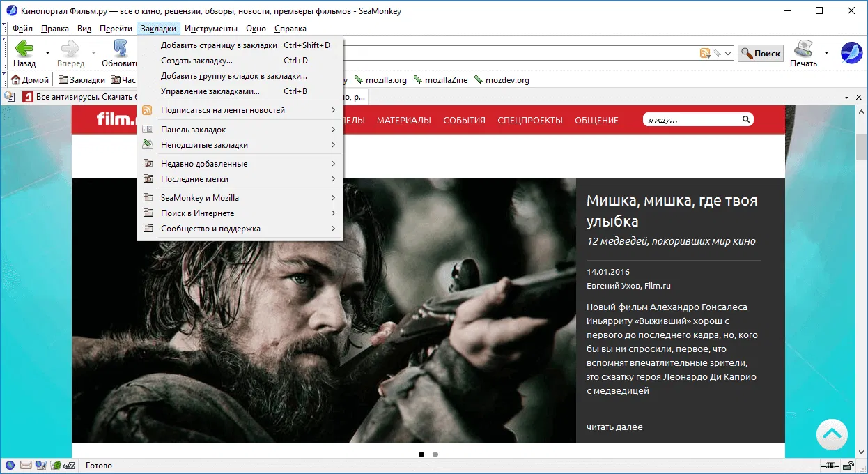Screen dimensions: 868x474
Task: Open ОБЩЕНИЕ site navigation item
Action: [596, 121]
